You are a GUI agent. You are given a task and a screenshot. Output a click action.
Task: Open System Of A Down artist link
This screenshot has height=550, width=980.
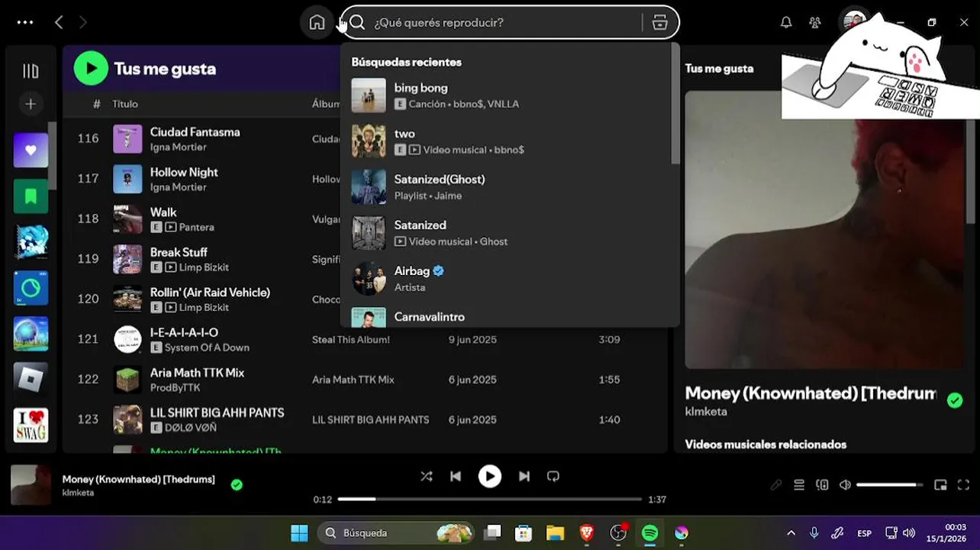click(207, 348)
